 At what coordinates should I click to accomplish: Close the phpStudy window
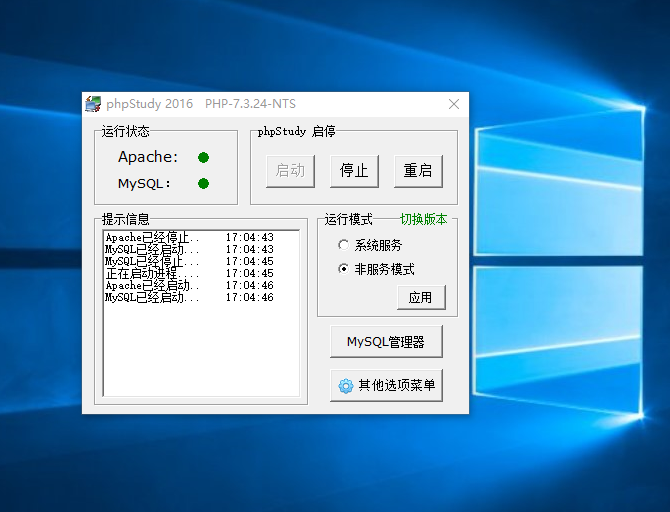pos(454,104)
